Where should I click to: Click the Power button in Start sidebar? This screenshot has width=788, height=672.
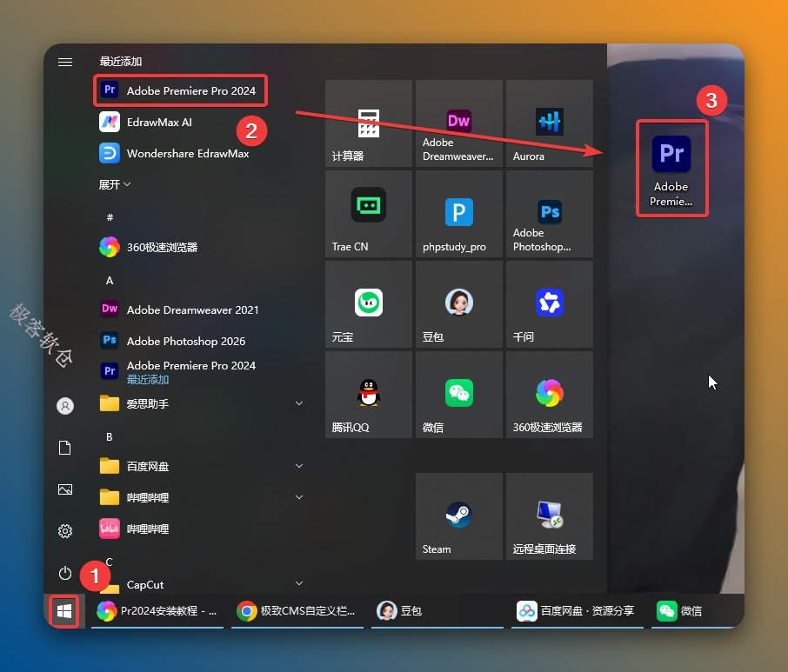pyautogui.click(x=65, y=573)
